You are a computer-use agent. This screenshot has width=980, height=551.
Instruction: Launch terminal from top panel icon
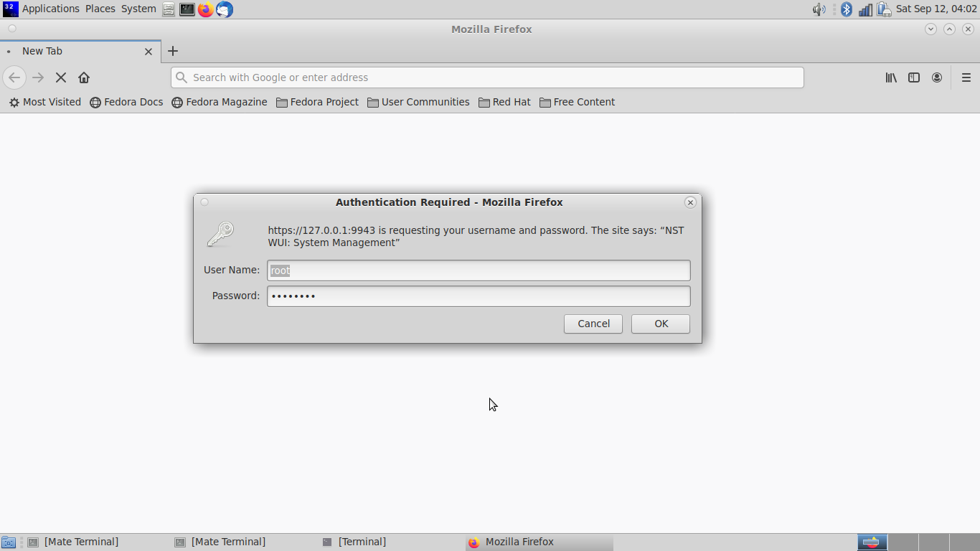(187, 9)
